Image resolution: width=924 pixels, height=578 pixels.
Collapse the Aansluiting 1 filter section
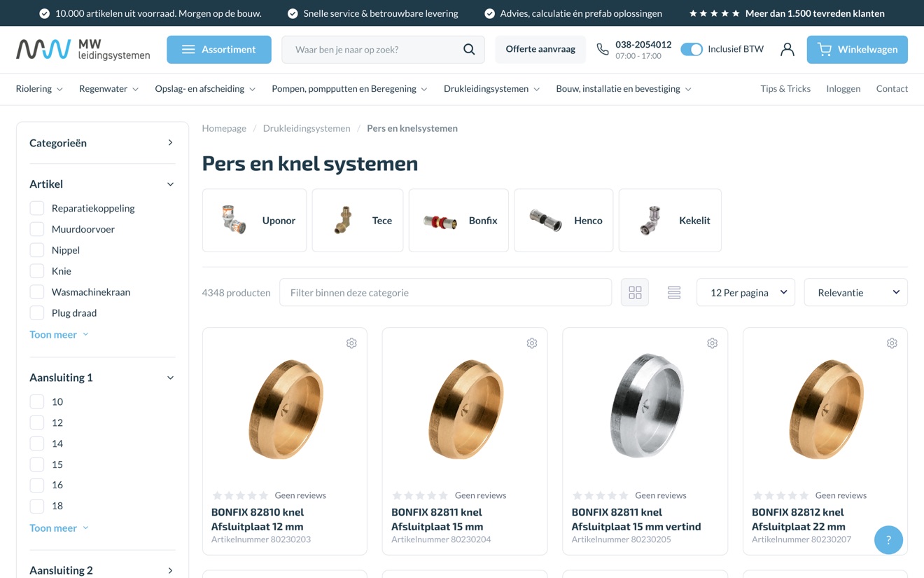coord(102,378)
